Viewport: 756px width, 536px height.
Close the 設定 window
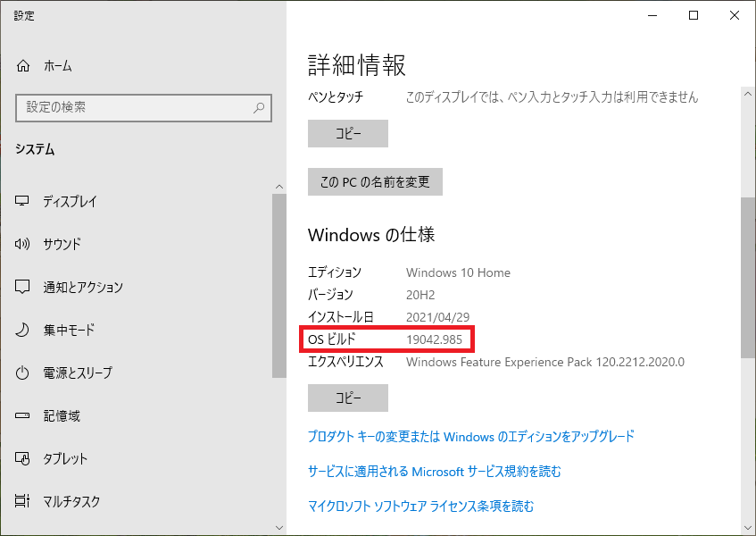click(x=735, y=15)
